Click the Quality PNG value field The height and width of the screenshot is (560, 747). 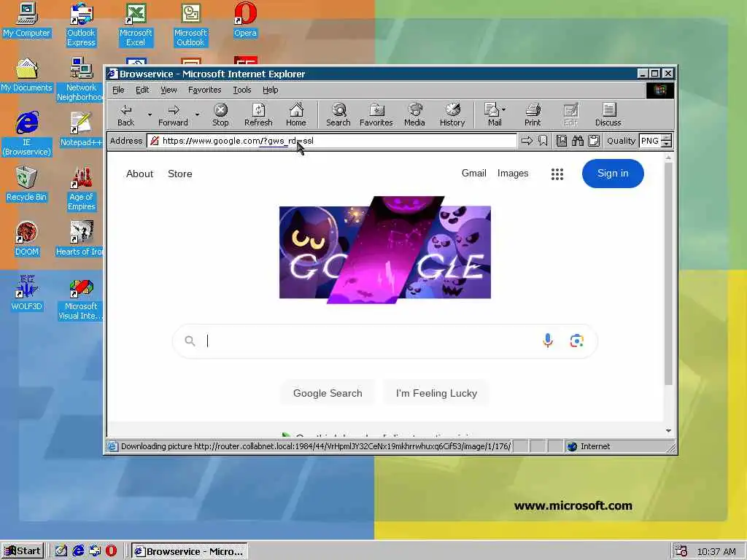pyautogui.click(x=650, y=141)
